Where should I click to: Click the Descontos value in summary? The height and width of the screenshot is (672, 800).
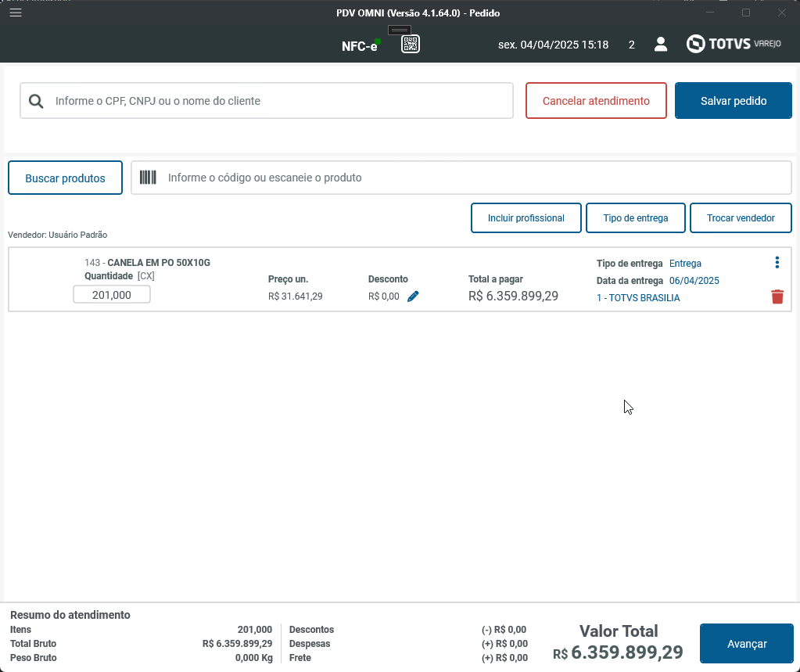[504, 630]
